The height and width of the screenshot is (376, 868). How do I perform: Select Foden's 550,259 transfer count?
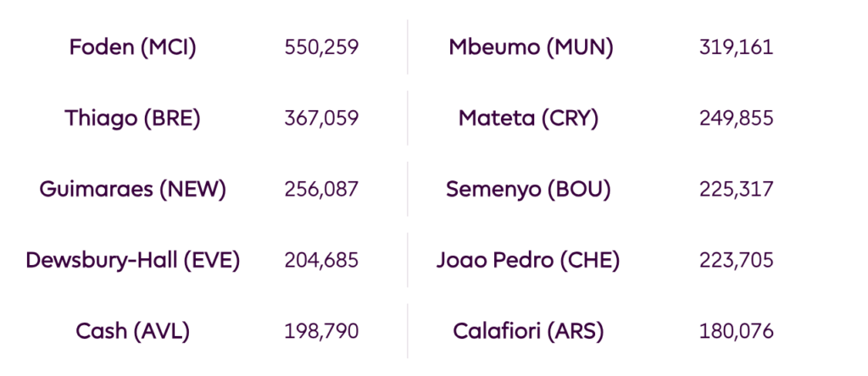tap(321, 47)
